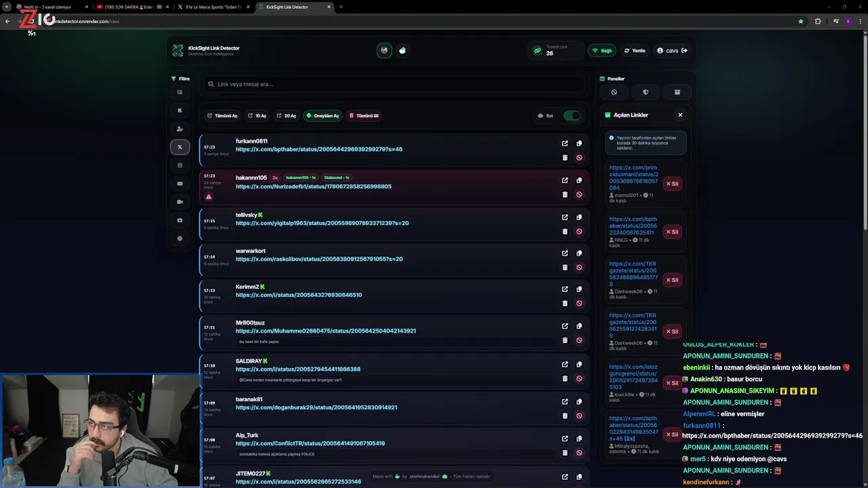868x488 pixels.
Task: Open the Nurizadefb1 status link
Action: click(313, 186)
